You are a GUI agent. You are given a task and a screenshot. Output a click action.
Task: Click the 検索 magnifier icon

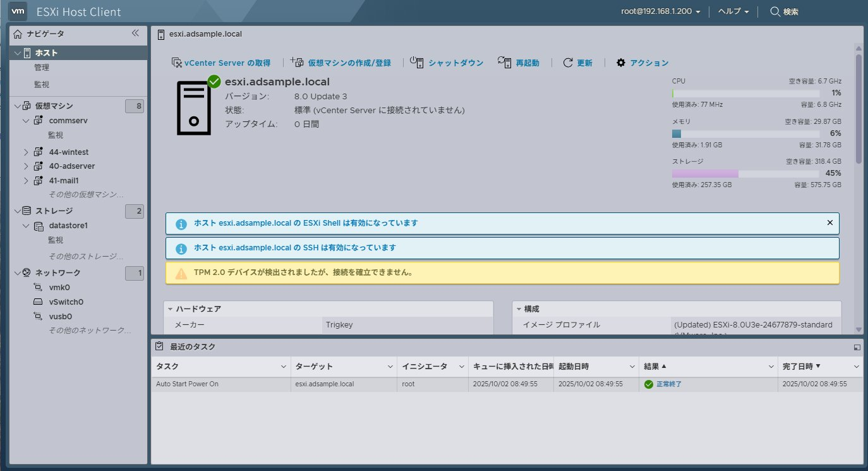(x=775, y=12)
